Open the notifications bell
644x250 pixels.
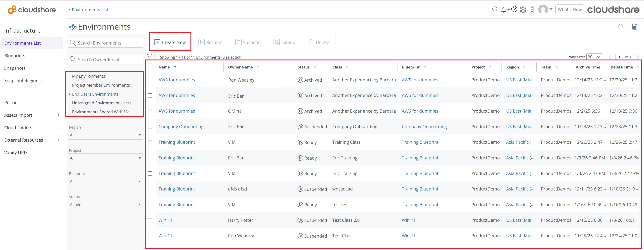pos(504,10)
